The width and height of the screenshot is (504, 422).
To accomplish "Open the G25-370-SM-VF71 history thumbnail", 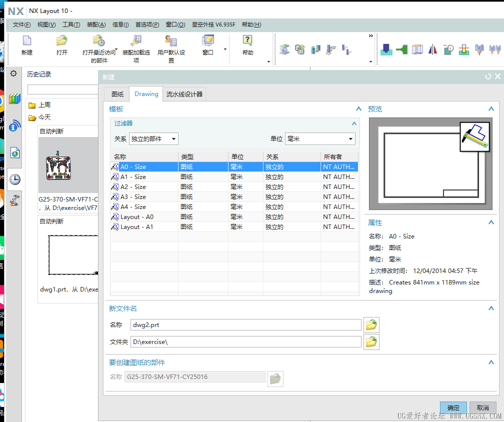I will 68,165.
